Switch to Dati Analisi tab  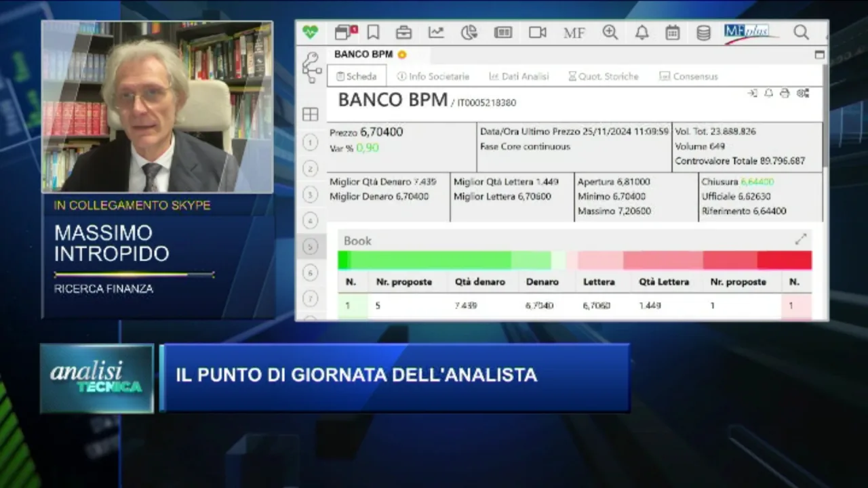pyautogui.click(x=519, y=77)
